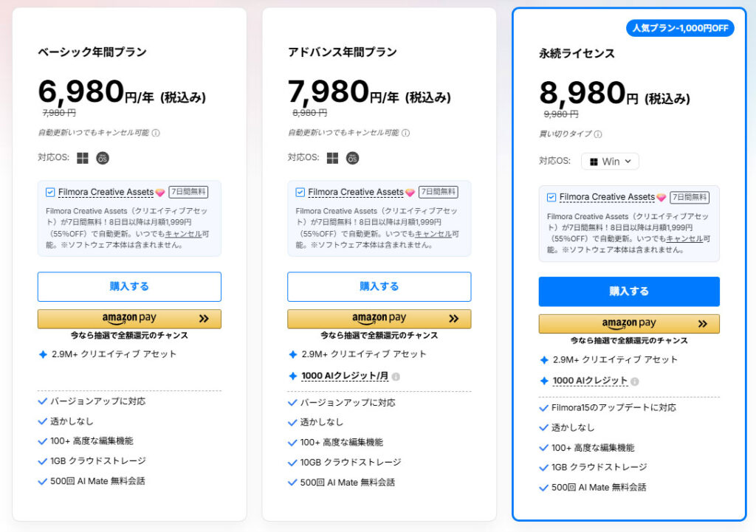This screenshot has width=756, height=532.
Task: Click the macOS icon under ベーシック年間プラン 対応OS
Action: (102, 158)
